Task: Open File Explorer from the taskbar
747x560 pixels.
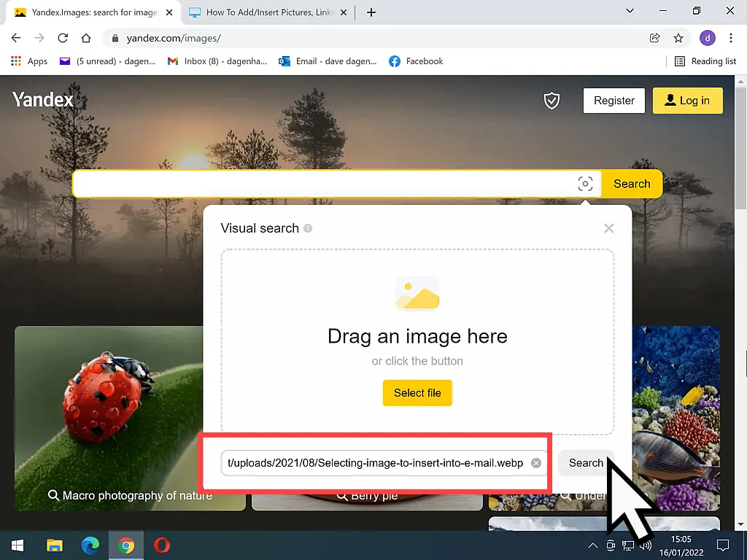Action: point(55,545)
